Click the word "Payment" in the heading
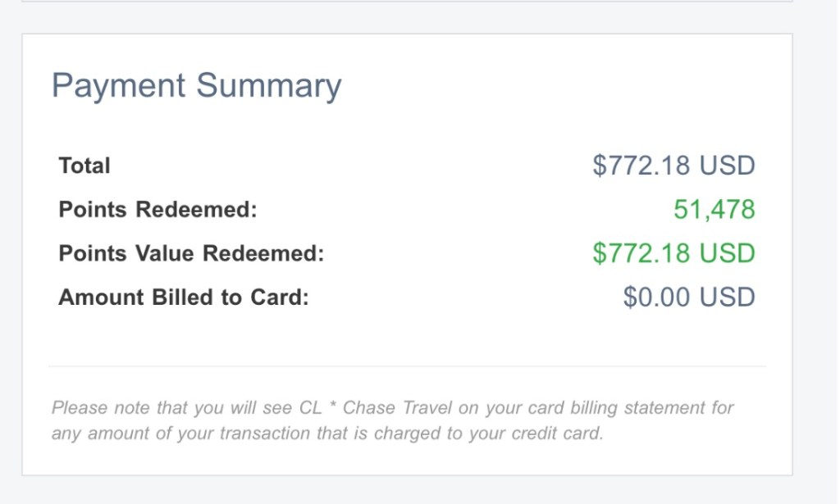 [119, 86]
